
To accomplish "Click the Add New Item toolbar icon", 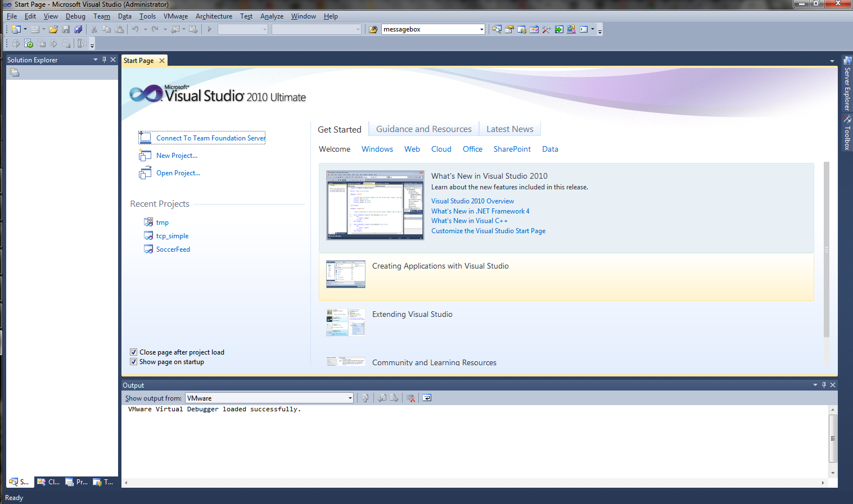I will pyautogui.click(x=35, y=29).
